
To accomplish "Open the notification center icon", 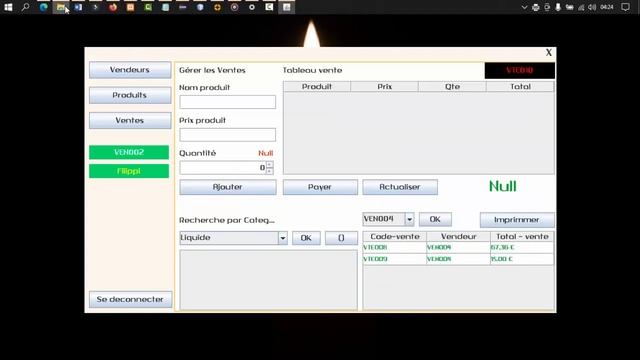I will [625, 7].
